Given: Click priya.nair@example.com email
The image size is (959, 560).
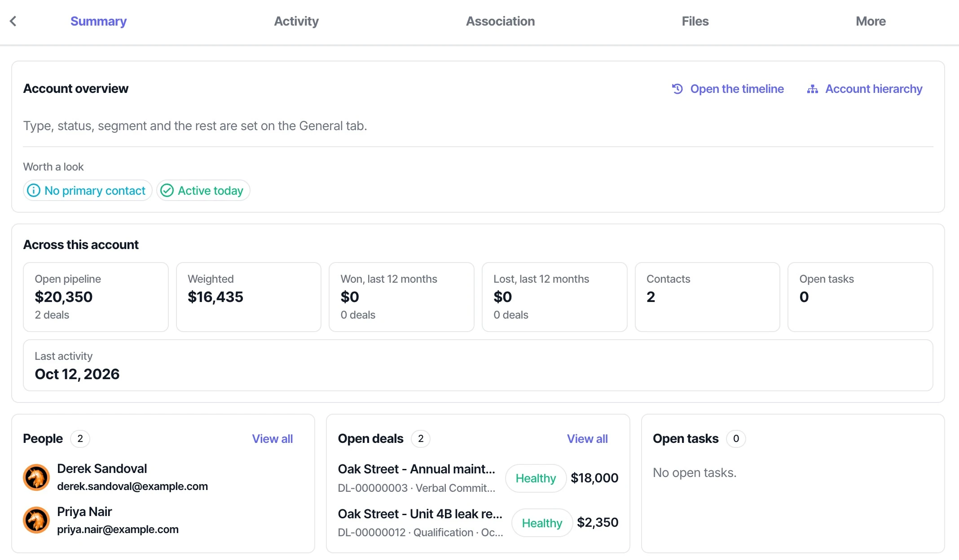Looking at the screenshot, I should point(118,529).
